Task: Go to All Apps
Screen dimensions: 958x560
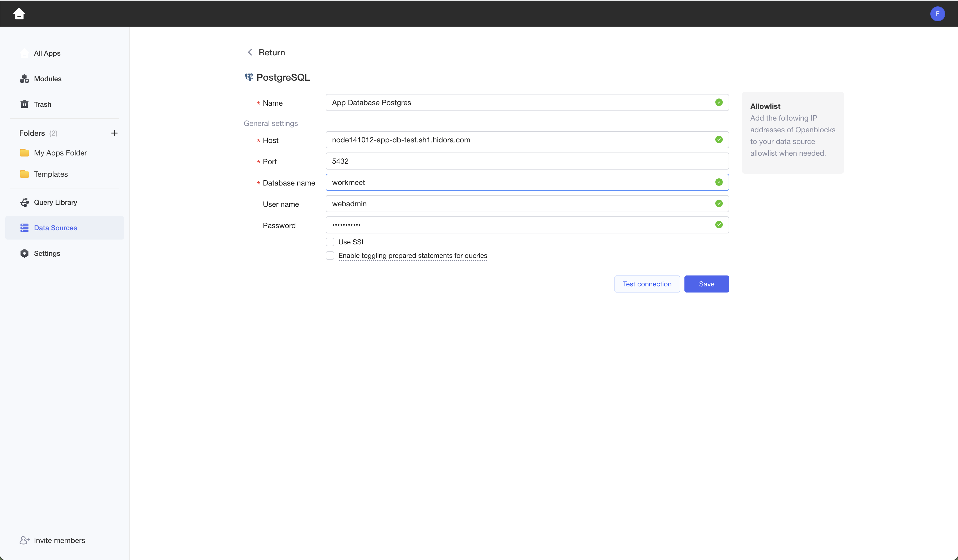Action: (47, 53)
